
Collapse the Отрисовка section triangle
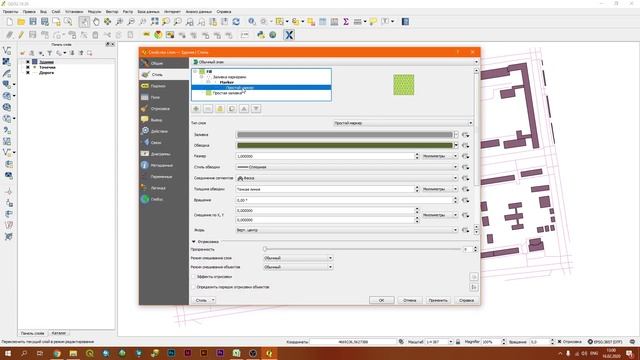click(x=193, y=242)
